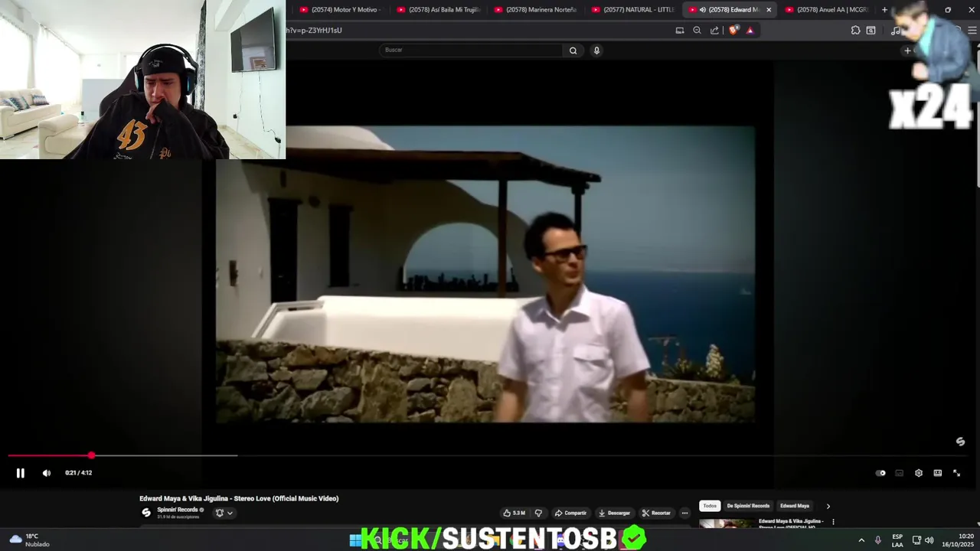Open a new browser tab
Viewport: 980px width, 551px height.
pyautogui.click(x=884, y=10)
